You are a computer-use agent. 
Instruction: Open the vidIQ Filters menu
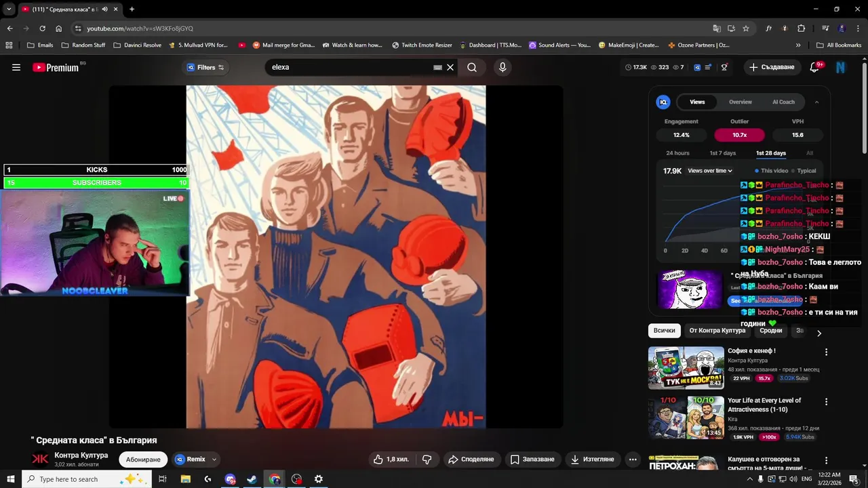(205, 67)
